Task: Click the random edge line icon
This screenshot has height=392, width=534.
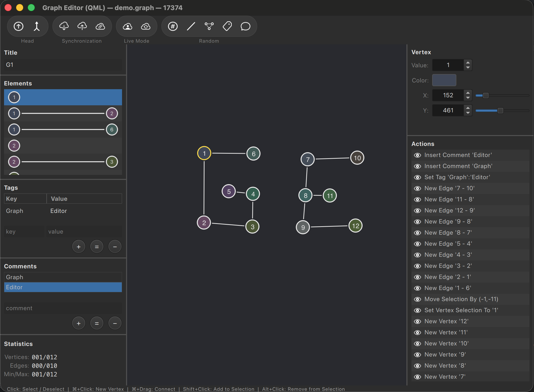Action: pyautogui.click(x=191, y=26)
